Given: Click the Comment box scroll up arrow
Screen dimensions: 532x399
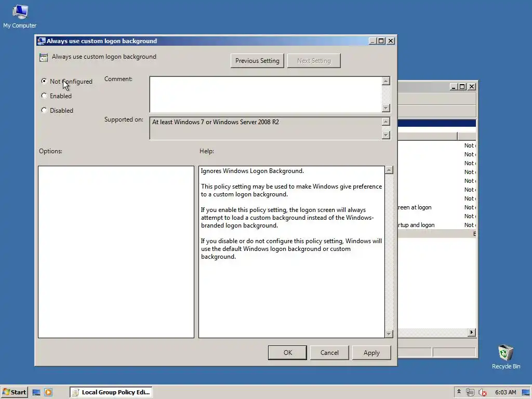Looking at the screenshot, I should tap(386, 81).
